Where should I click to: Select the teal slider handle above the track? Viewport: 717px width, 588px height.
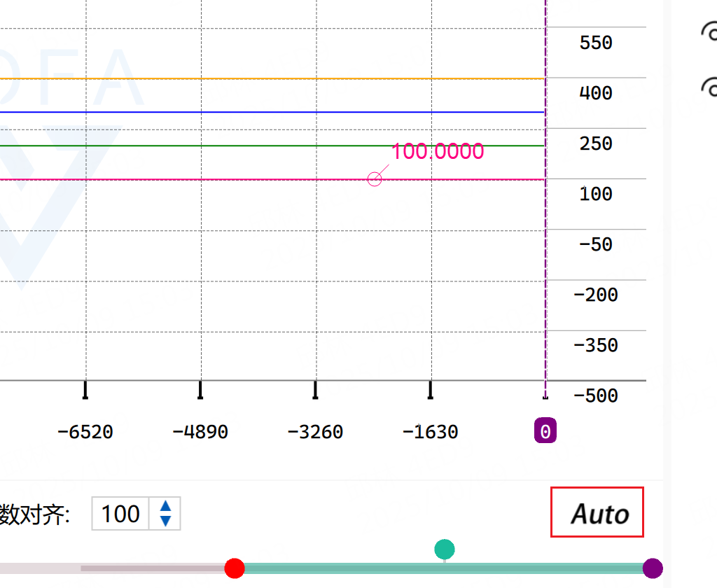click(x=445, y=549)
